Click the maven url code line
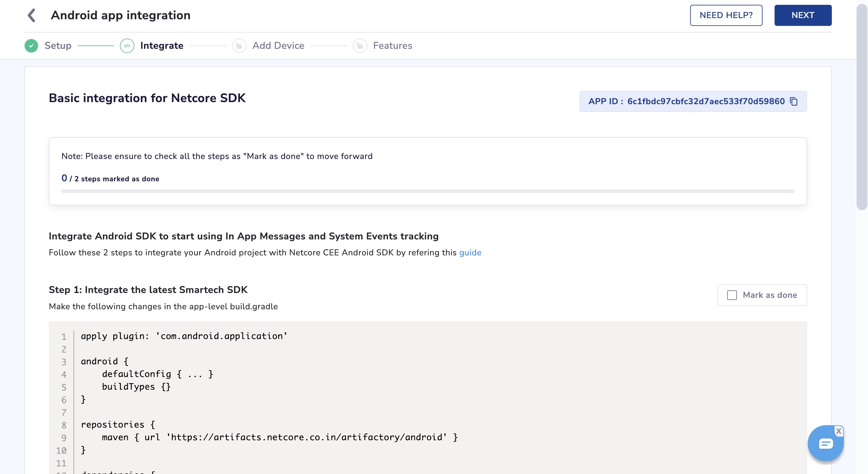Screen dimensions: 868x474 [x=280, y=437]
